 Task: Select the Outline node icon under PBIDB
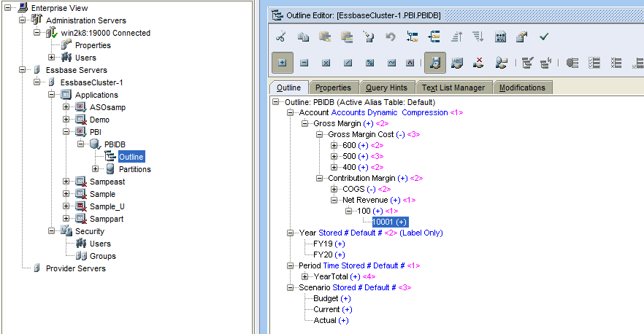[110, 156]
